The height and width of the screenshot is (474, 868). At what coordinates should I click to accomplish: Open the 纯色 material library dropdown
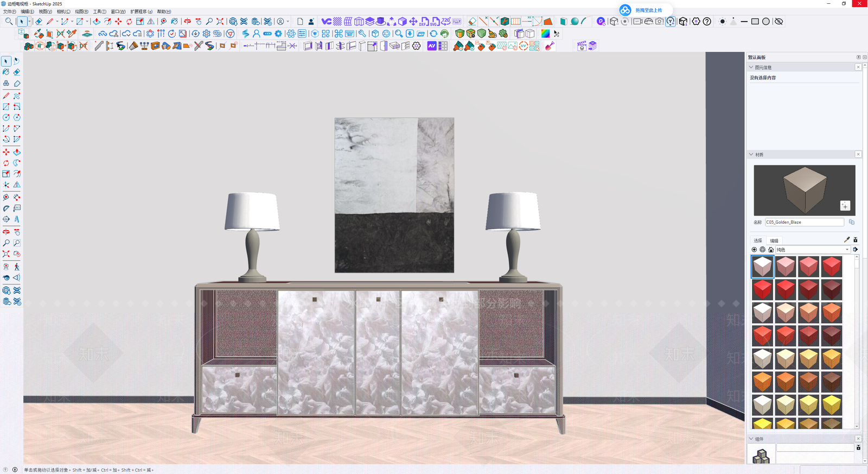(x=813, y=250)
